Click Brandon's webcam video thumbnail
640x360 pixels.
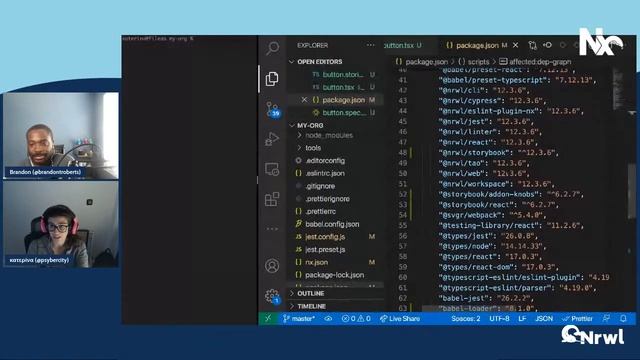coord(61,135)
